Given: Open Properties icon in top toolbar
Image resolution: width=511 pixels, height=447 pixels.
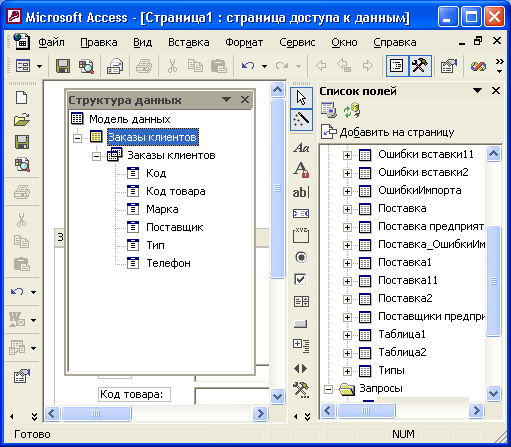Looking at the screenshot, I should tap(449, 66).
